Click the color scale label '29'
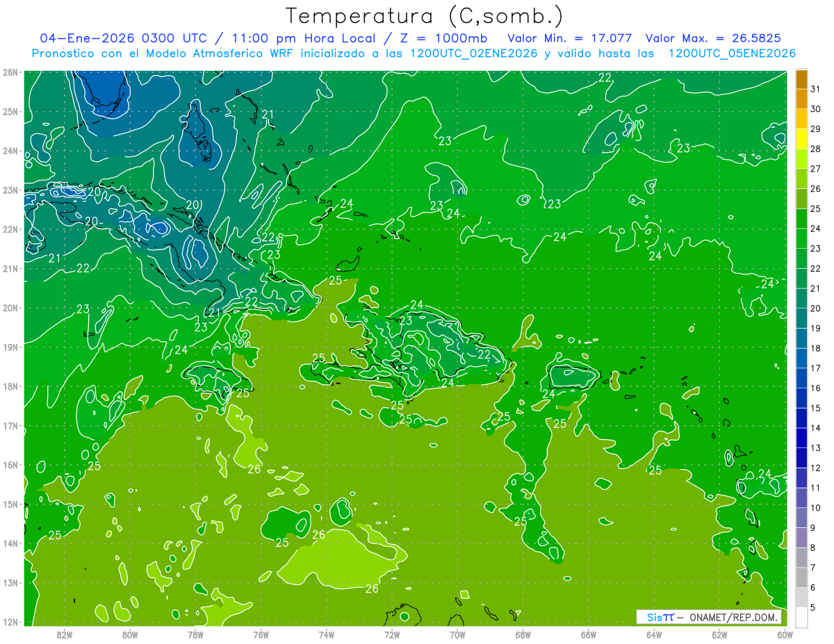The image size is (834, 644). click(816, 129)
